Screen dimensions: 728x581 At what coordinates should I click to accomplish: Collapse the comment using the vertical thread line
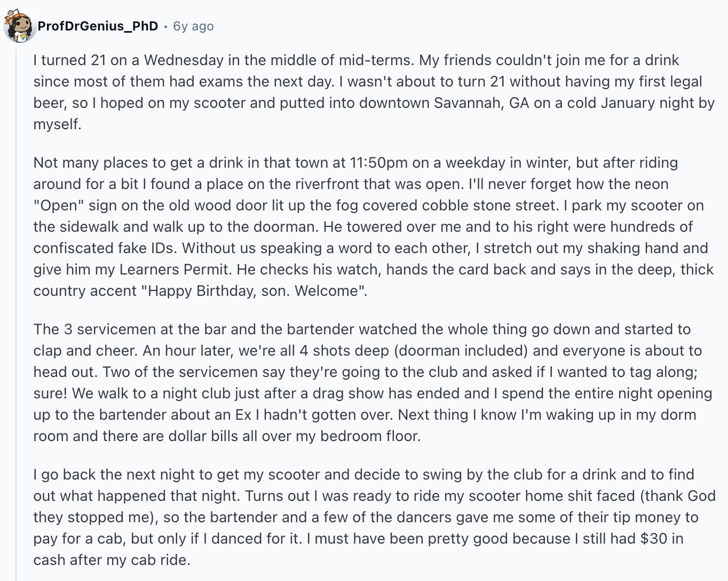pos(16,314)
